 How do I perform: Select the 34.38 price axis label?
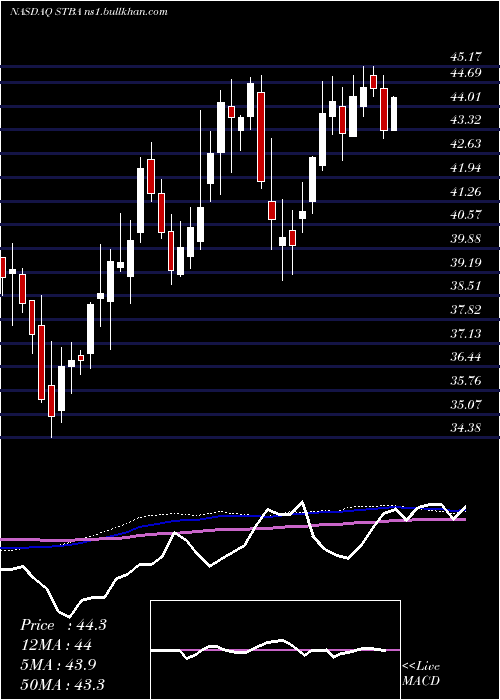pyautogui.click(x=465, y=428)
